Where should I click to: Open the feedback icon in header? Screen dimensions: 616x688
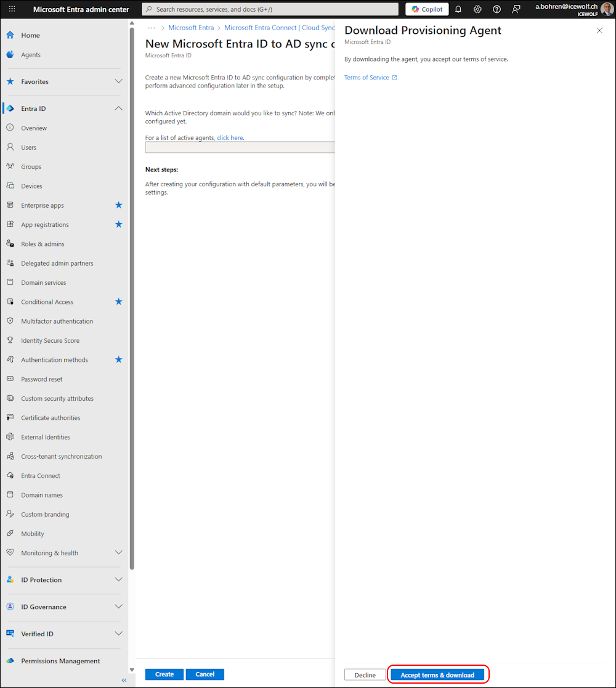[x=516, y=9]
